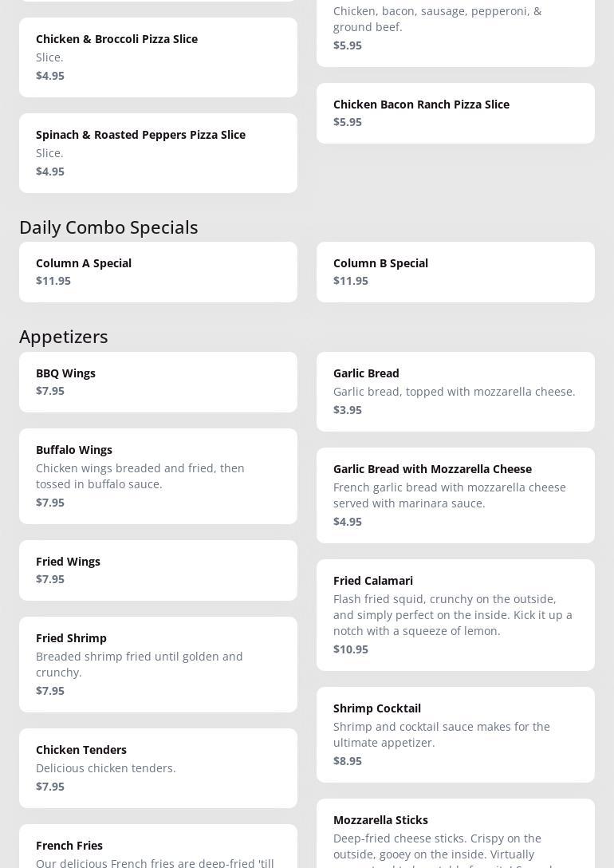Screen dimensions: 614x868
Task: Choose the Mozzarella Sticks card
Action: [x=455, y=838]
